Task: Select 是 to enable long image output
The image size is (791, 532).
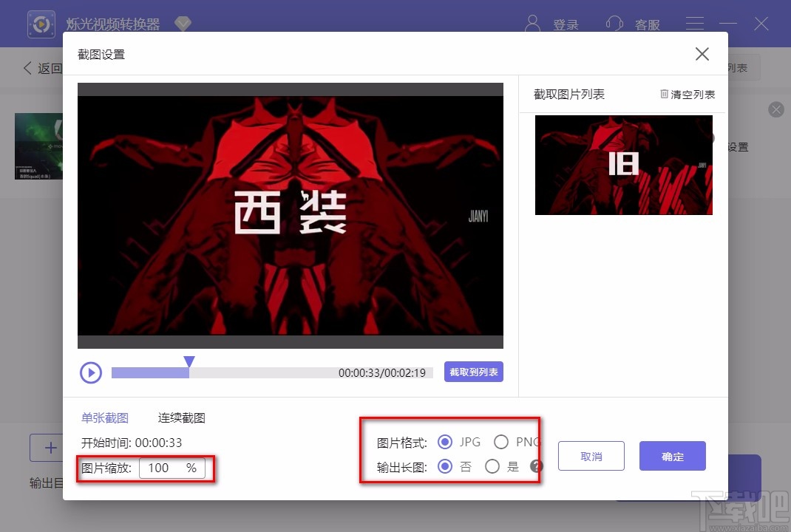Action: coord(492,466)
